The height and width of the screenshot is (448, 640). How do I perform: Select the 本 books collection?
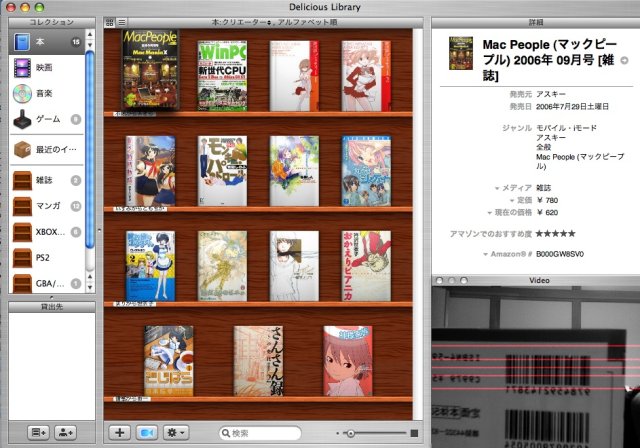(x=47, y=42)
